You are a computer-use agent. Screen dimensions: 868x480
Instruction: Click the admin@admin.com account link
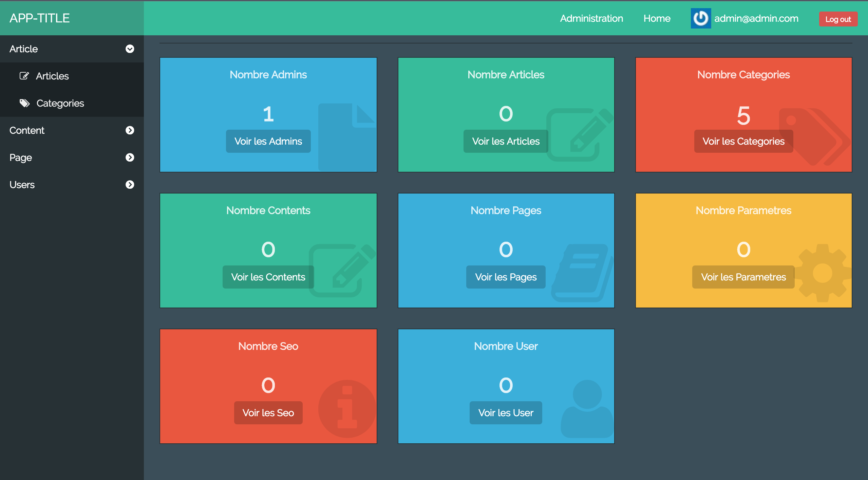(756, 18)
